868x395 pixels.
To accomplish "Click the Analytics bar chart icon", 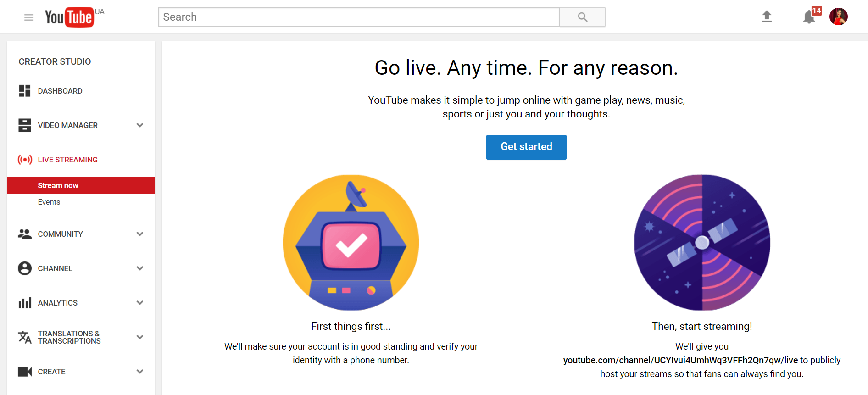I will (25, 303).
